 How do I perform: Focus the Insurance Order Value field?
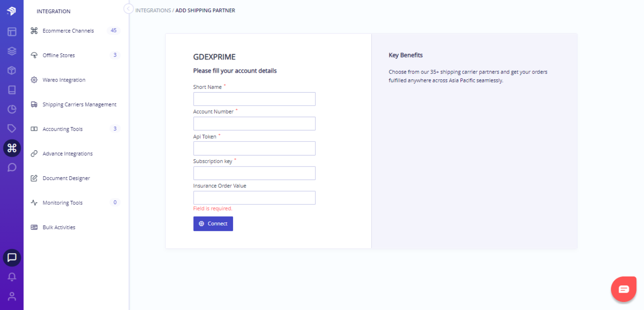(x=254, y=198)
